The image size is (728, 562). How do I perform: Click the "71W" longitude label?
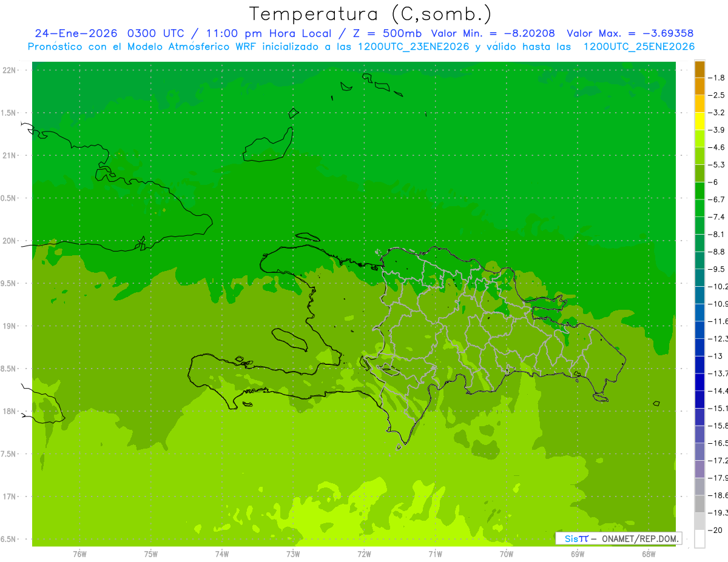click(x=435, y=554)
